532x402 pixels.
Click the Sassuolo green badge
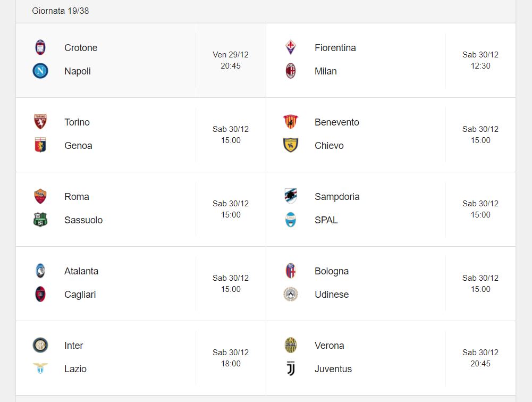coord(40,220)
